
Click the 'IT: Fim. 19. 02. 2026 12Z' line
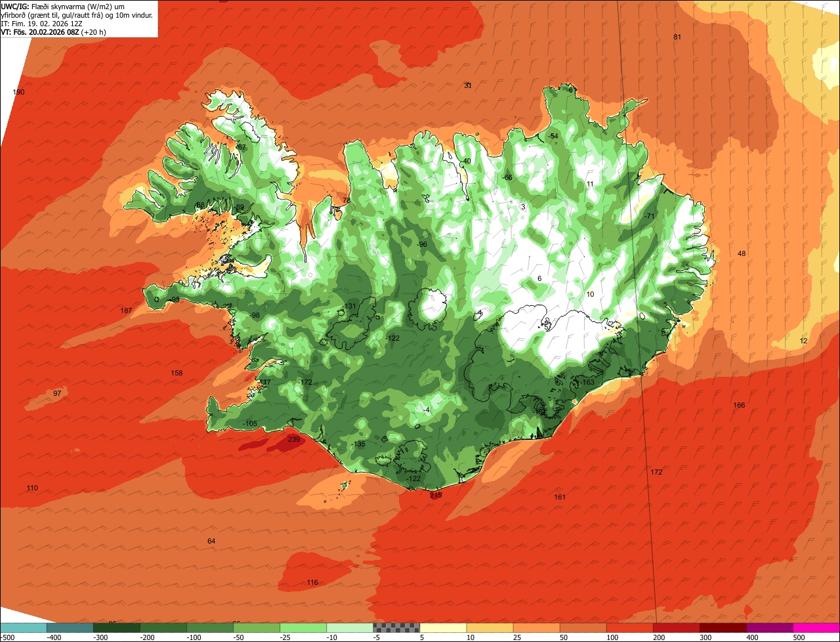(x=41, y=24)
